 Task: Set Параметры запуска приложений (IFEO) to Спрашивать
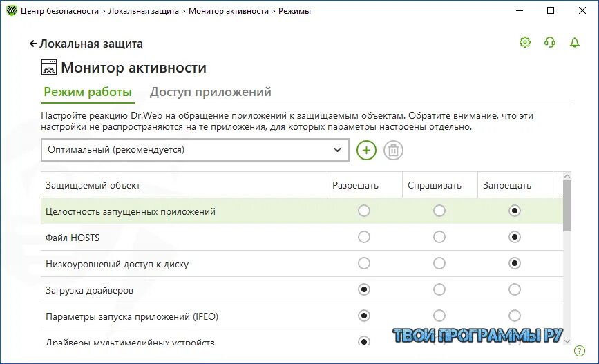(439, 316)
